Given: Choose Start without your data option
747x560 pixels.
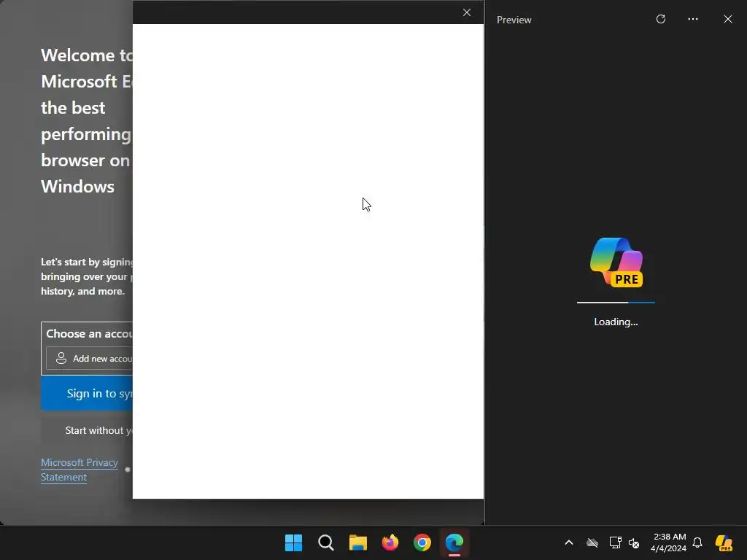Looking at the screenshot, I should 87,430.
